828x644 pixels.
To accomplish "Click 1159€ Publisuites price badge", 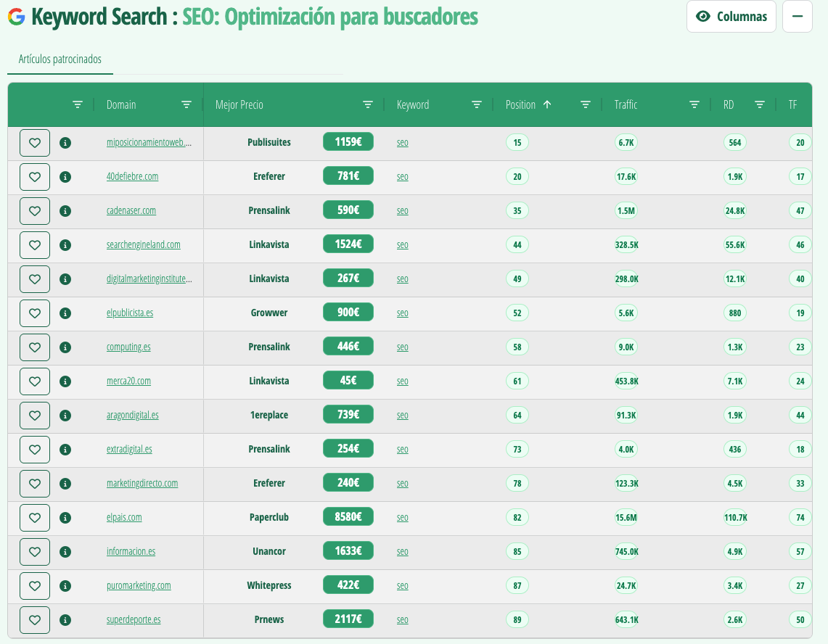I will click(348, 141).
